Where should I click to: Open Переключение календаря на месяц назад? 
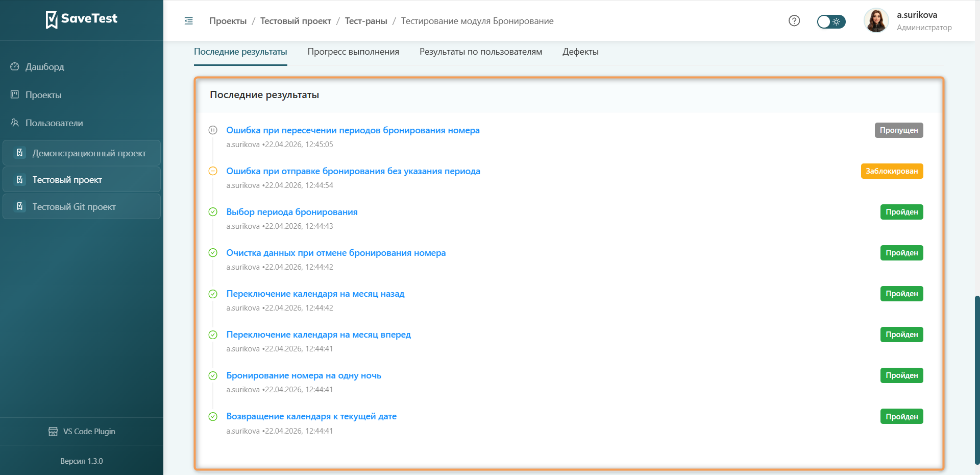click(315, 294)
